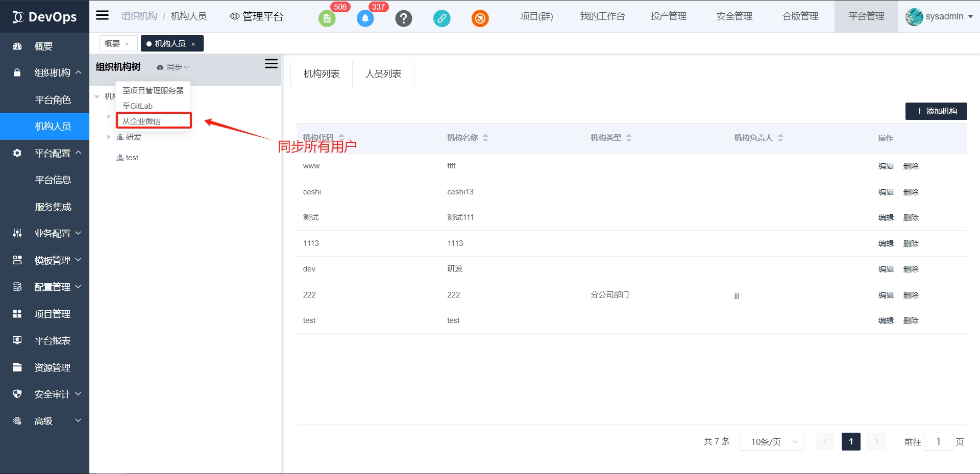This screenshot has width=980, height=474.
Task: Close the 机构人员 tab
Action: click(193, 44)
